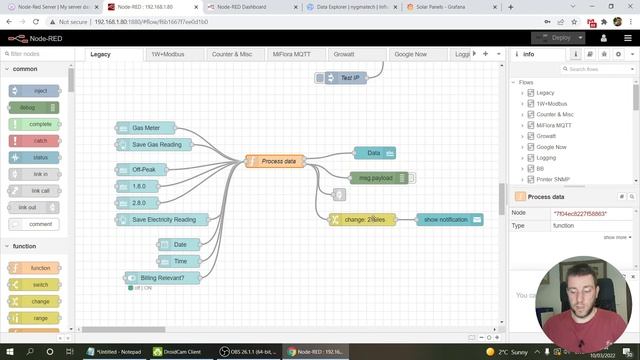Switch to the Growatt flow tab
The image size is (640, 360).
click(357, 54)
